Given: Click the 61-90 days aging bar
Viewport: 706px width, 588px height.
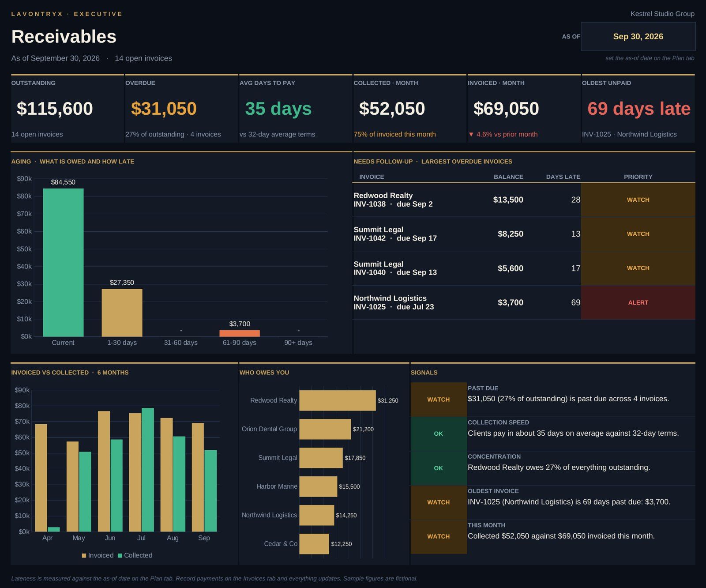Looking at the screenshot, I should [x=240, y=334].
